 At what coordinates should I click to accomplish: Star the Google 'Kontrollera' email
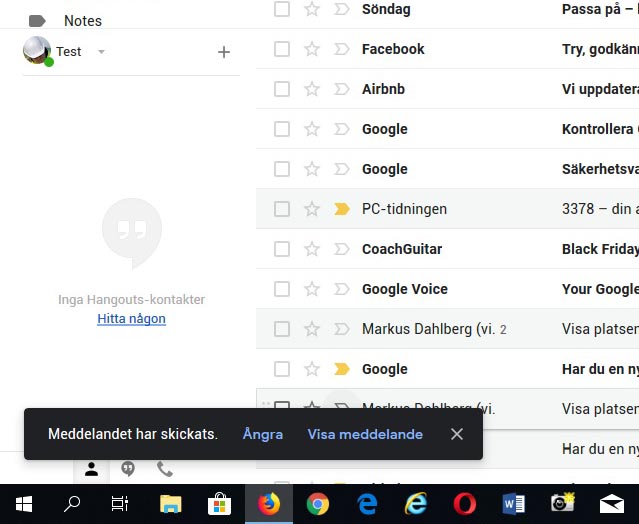(x=312, y=129)
